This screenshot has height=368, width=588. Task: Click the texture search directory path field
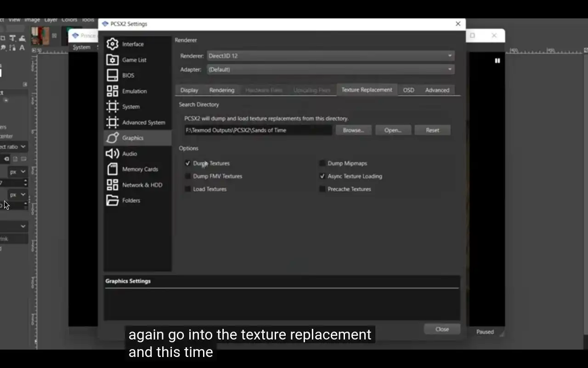(x=258, y=130)
